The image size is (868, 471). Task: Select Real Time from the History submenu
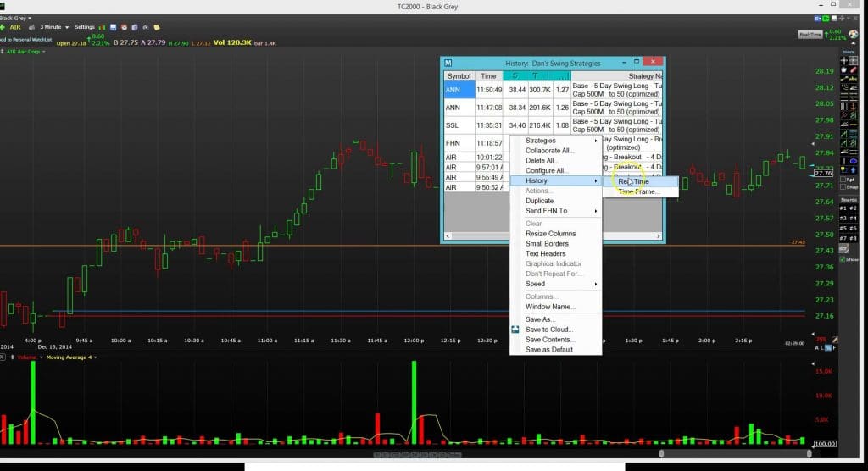coord(640,181)
